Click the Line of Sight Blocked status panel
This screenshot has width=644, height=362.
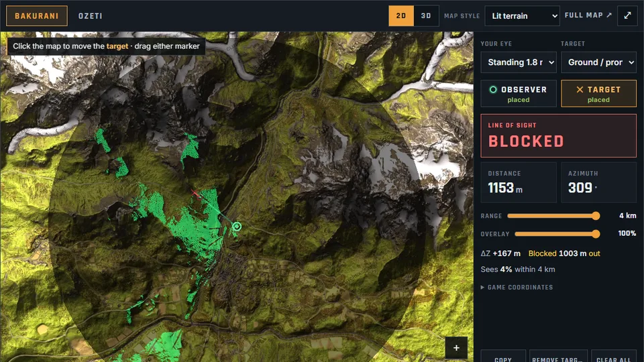click(x=558, y=136)
